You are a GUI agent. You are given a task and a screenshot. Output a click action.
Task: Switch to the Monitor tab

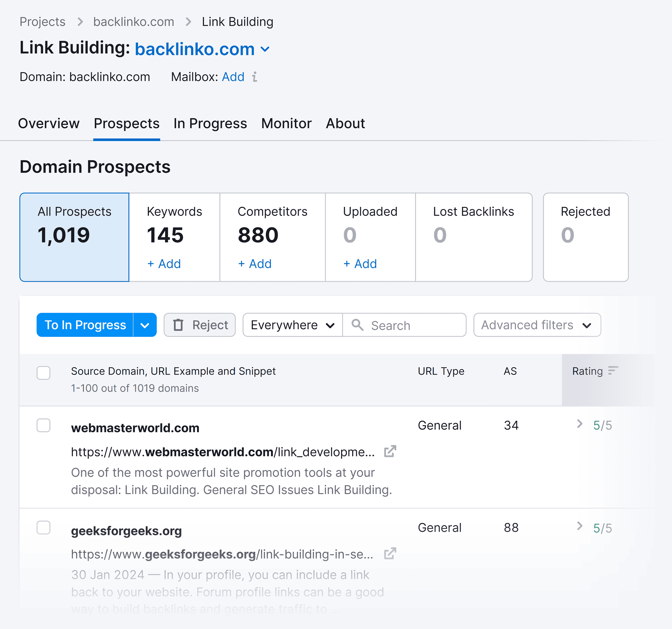[286, 124]
